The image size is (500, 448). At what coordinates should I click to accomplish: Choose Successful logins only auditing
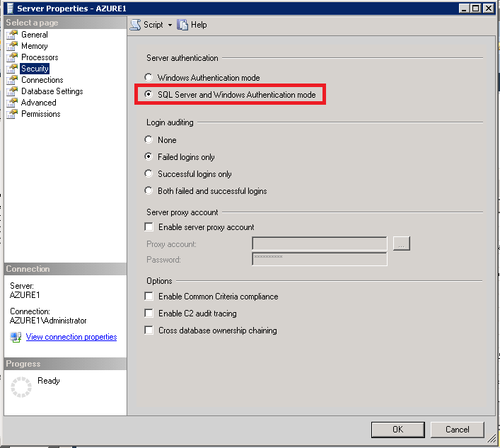(149, 173)
